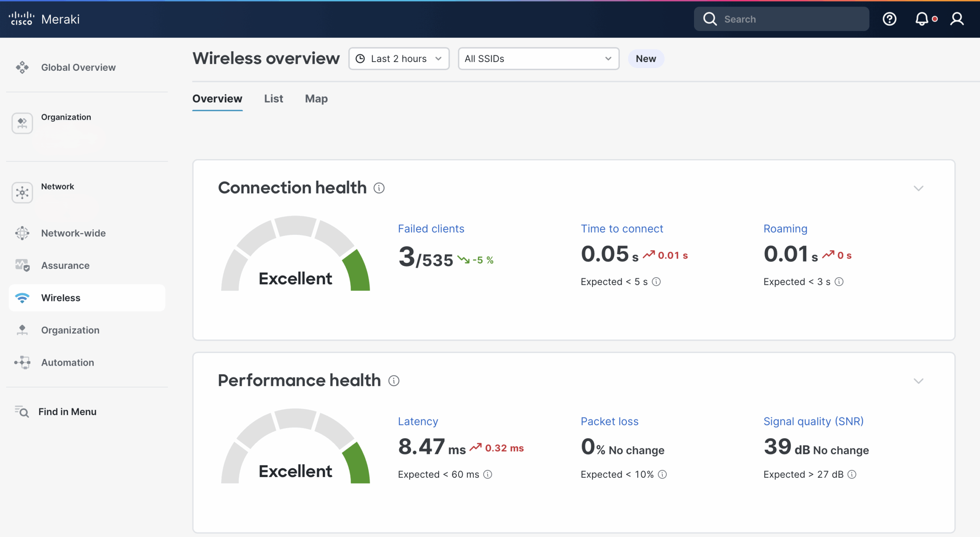Click the Cisco Meraki logo

pyautogui.click(x=44, y=19)
